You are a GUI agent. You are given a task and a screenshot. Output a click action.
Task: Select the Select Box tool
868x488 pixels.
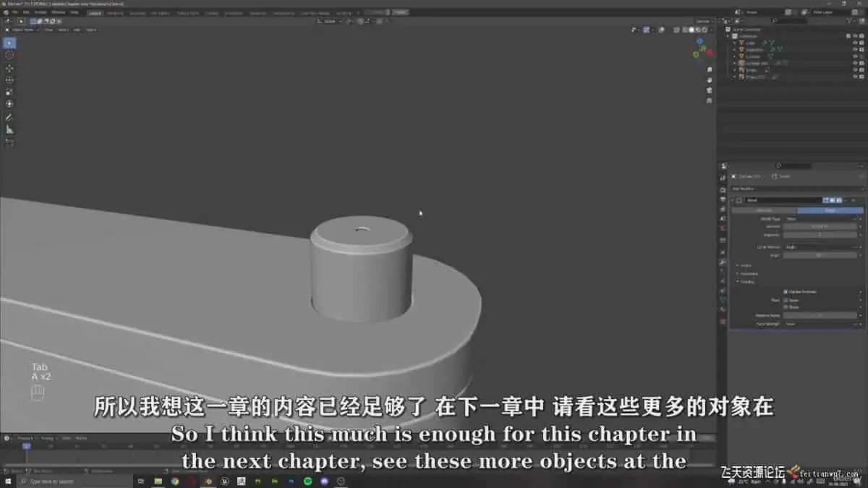[x=9, y=43]
